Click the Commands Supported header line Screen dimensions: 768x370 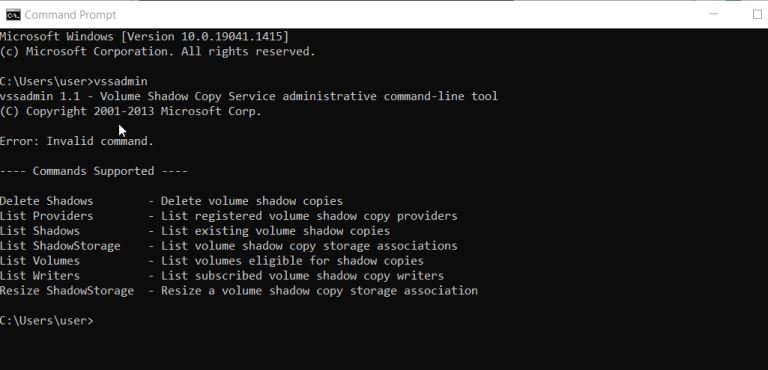click(94, 171)
